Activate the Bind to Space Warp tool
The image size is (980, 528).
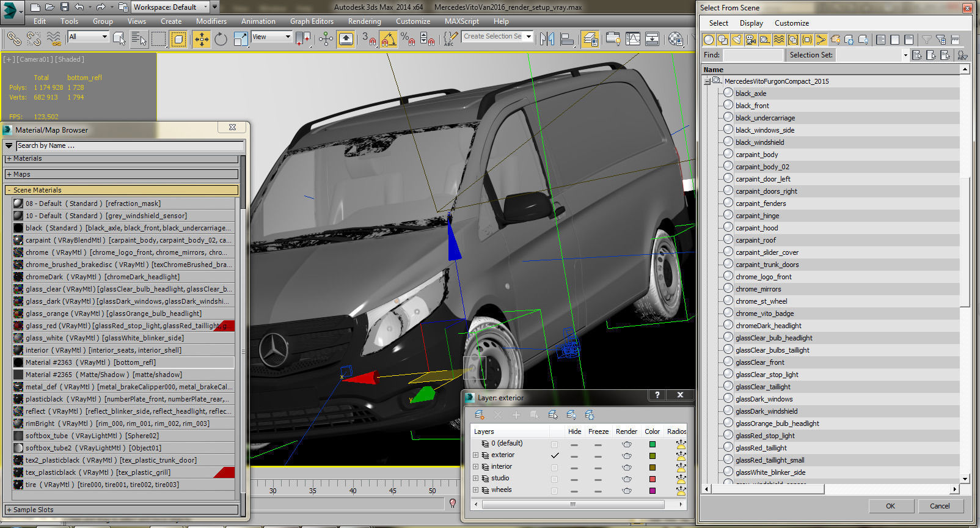pyautogui.click(x=54, y=38)
